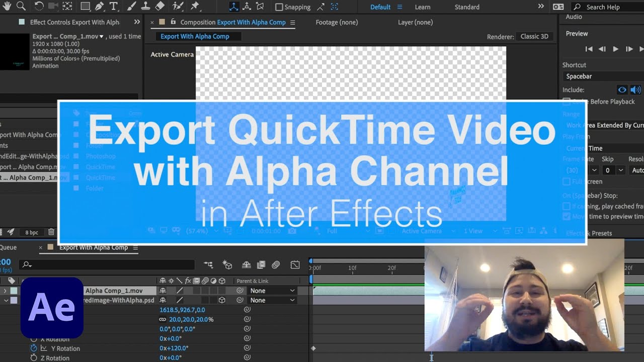Select the Brush tool
644x362 pixels.
click(131, 7)
